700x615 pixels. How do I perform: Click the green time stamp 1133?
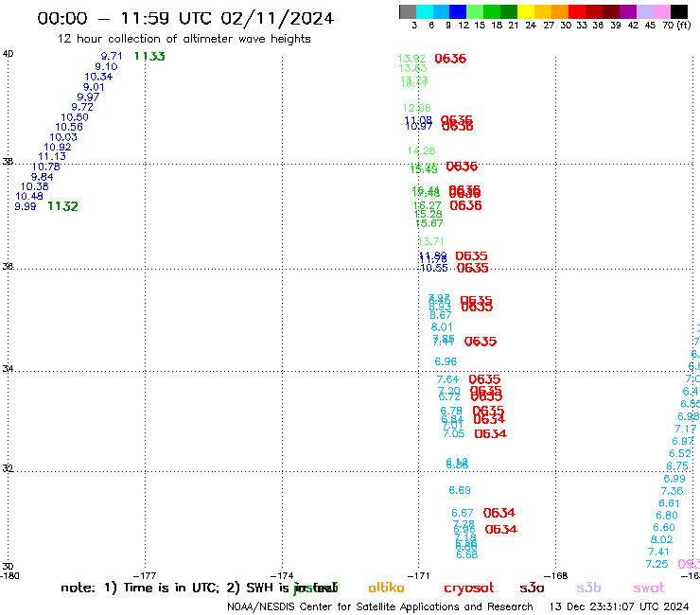(149, 56)
